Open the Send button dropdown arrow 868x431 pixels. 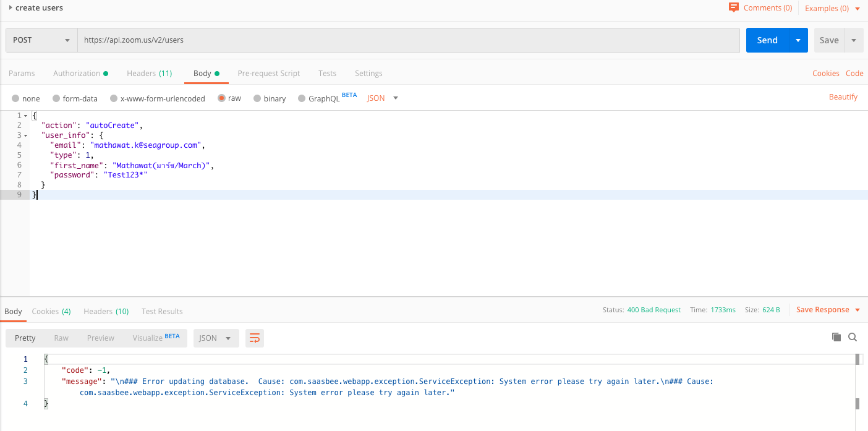pos(798,40)
